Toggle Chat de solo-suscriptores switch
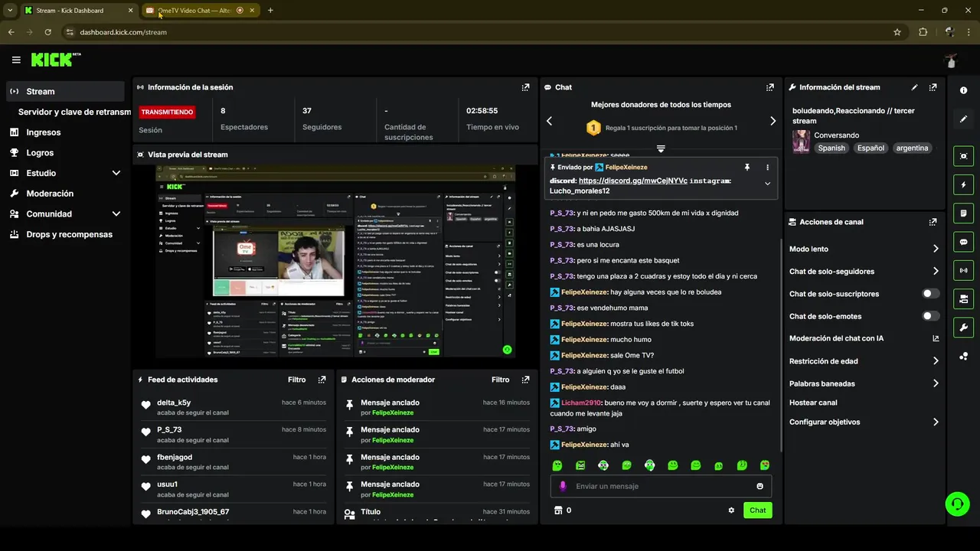This screenshot has width=980, height=551. 931,294
